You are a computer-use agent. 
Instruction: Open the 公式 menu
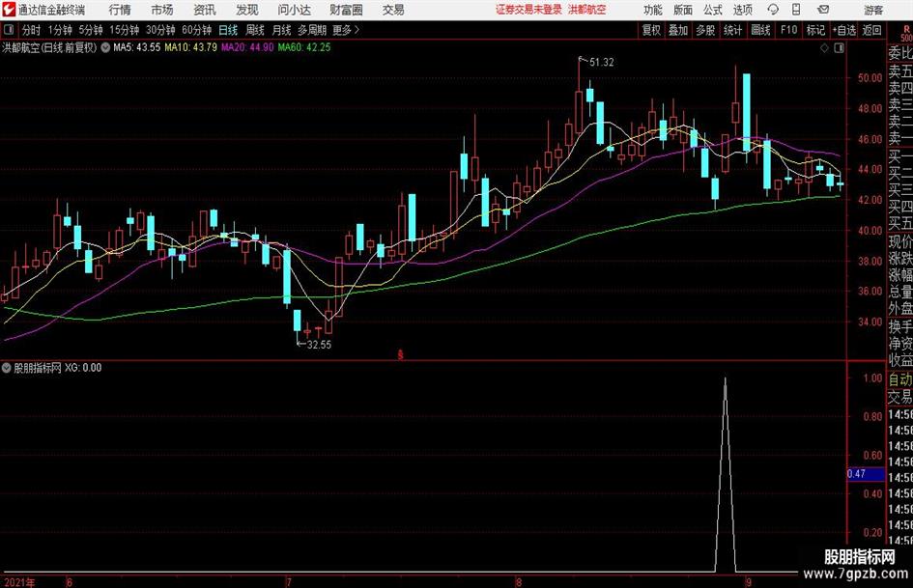[713, 10]
